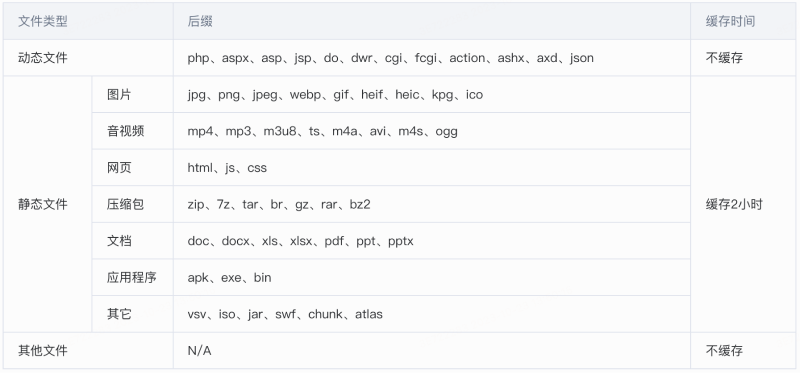This screenshot has width=800, height=373.
Task: Select the 动态文件 row label
Action: [x=43, y=58]
